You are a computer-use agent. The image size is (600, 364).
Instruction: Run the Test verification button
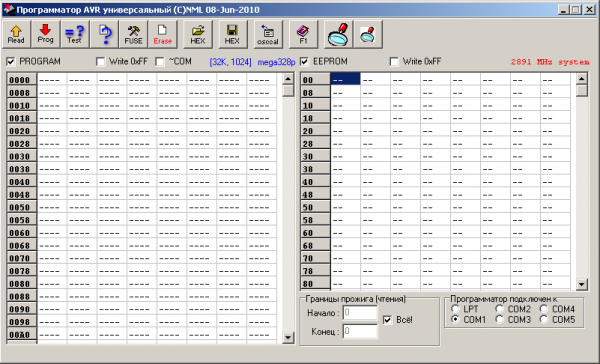pos(75,34)
